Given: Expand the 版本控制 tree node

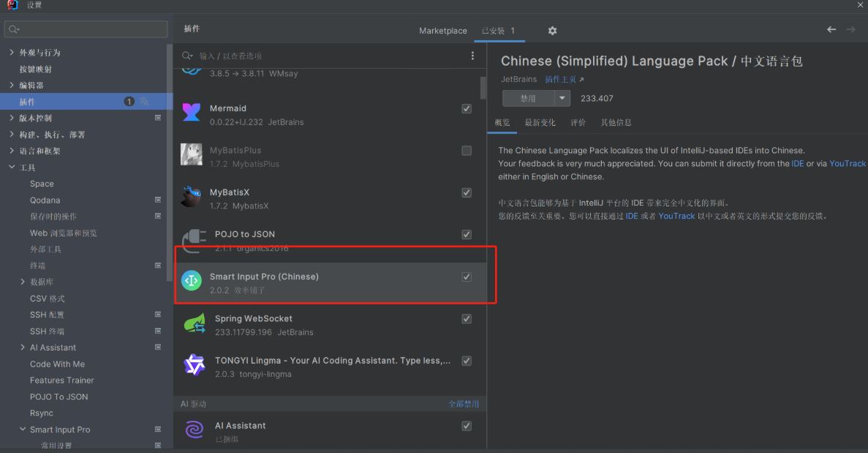Looking at the screenshot, I should 12,118.
